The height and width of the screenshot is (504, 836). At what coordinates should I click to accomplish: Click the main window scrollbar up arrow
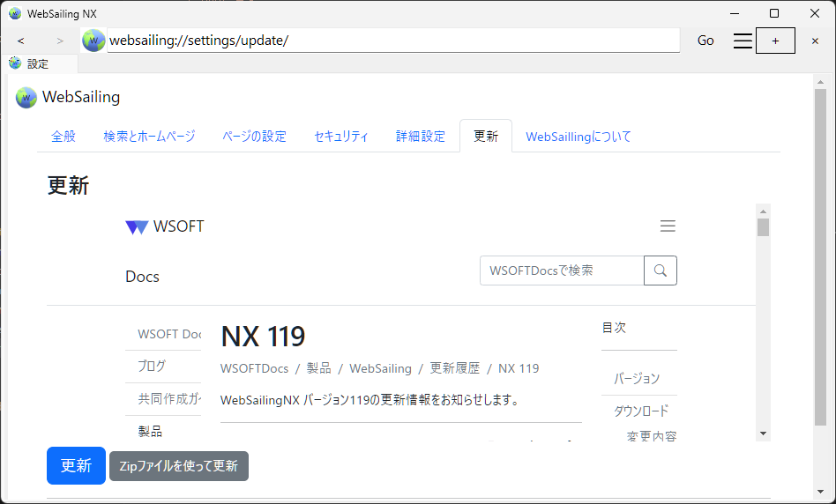coord(820,82)
